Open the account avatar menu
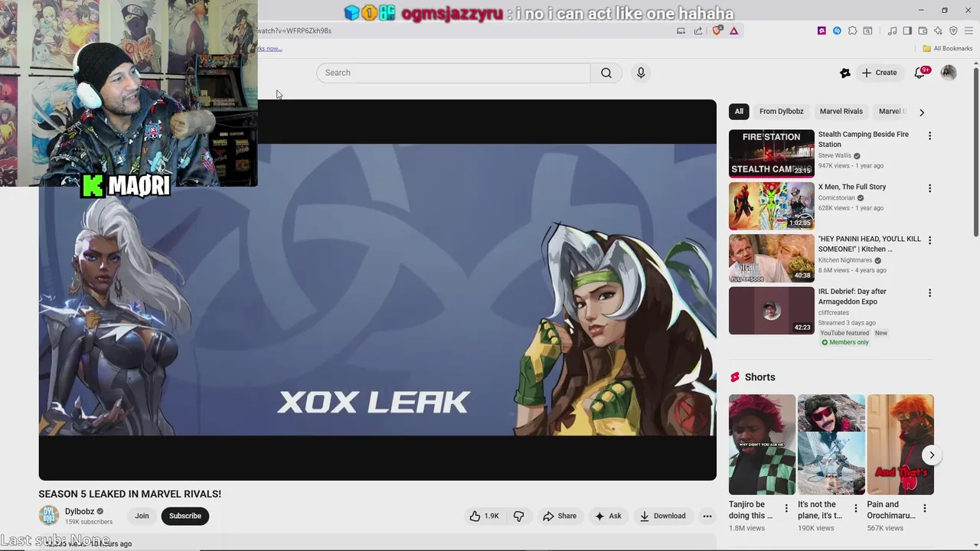The image size is (980, 551). tap(949, 73)
